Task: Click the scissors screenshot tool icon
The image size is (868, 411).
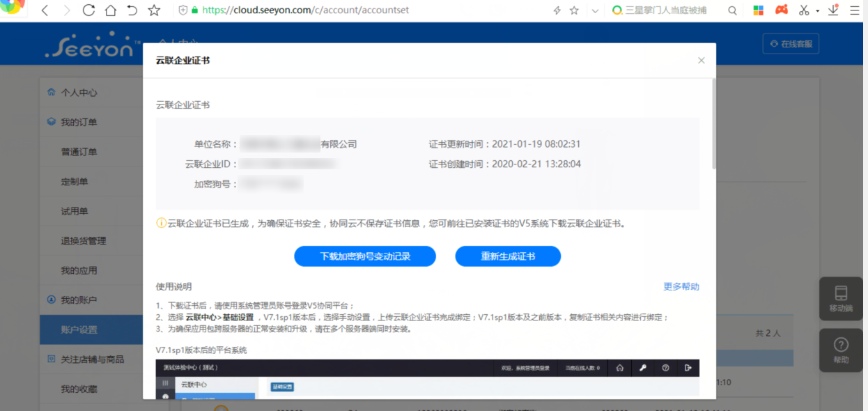Action: click(x=804, y=10)
